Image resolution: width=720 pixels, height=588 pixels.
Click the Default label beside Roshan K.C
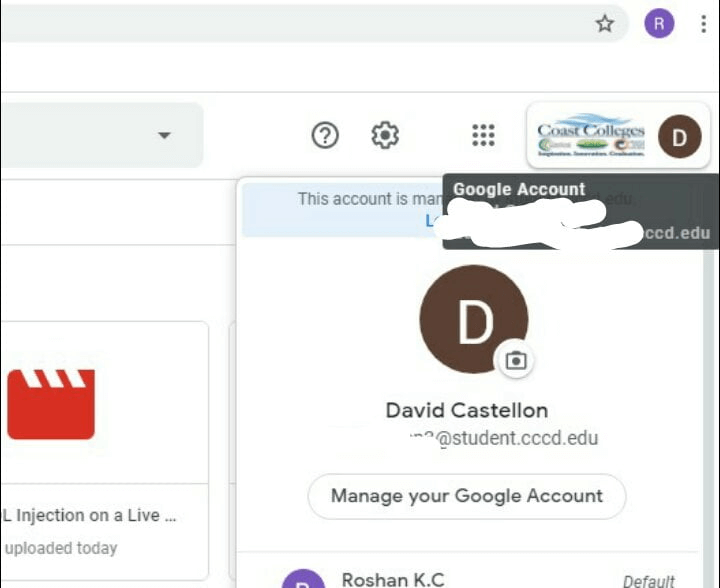coord(648,581)
